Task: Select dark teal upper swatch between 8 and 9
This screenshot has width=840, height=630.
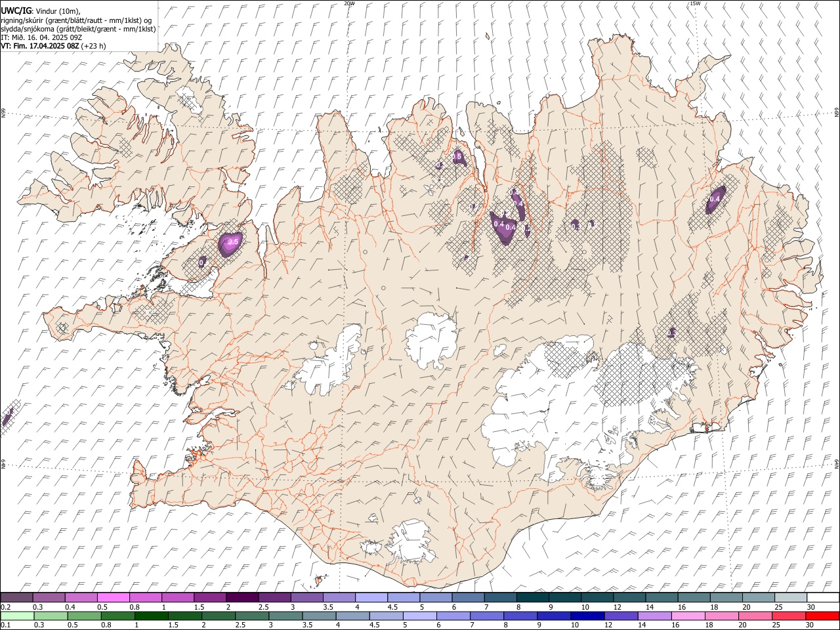Action: pyautogui.click(x=532, y=598)
